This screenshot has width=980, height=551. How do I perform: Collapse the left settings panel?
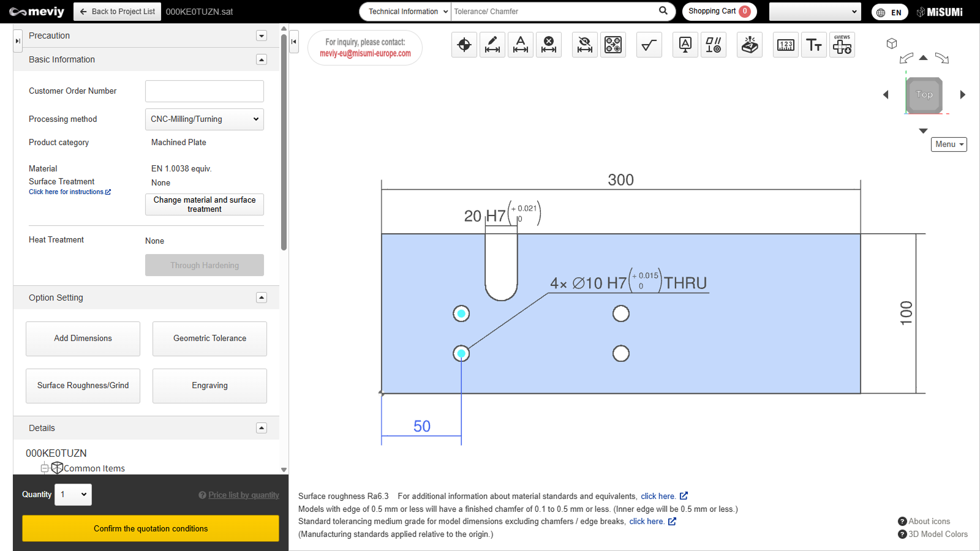pyautogui.click(x=294, y=42)
